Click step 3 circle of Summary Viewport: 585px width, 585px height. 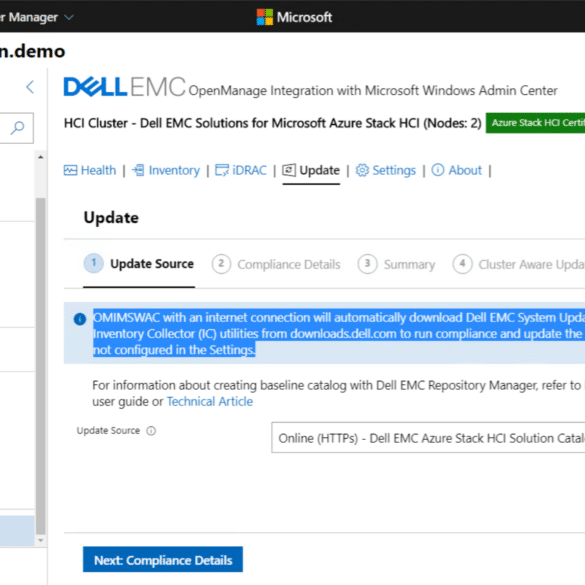(367, 264)
